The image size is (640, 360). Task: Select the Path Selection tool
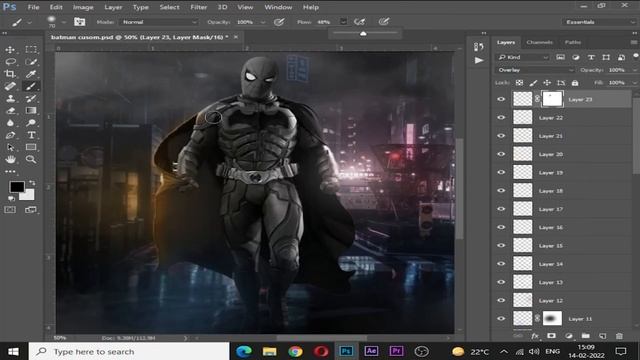pos(10,147)
